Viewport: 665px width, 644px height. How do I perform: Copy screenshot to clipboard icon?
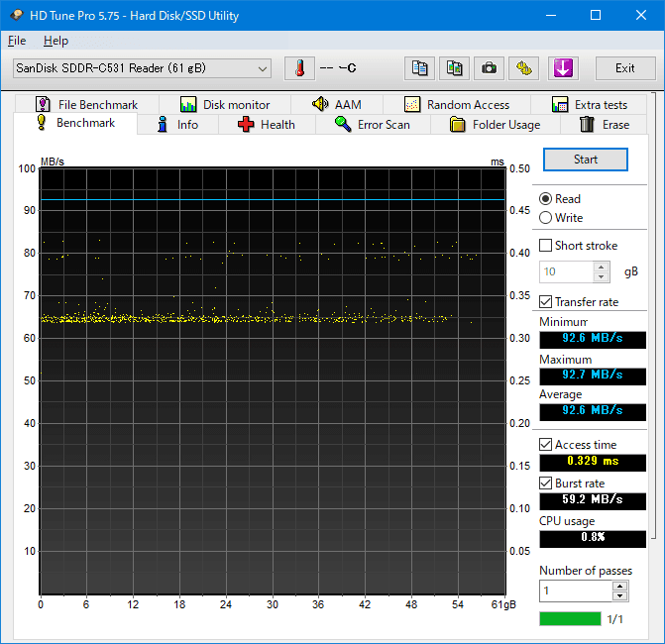point(454,68)
